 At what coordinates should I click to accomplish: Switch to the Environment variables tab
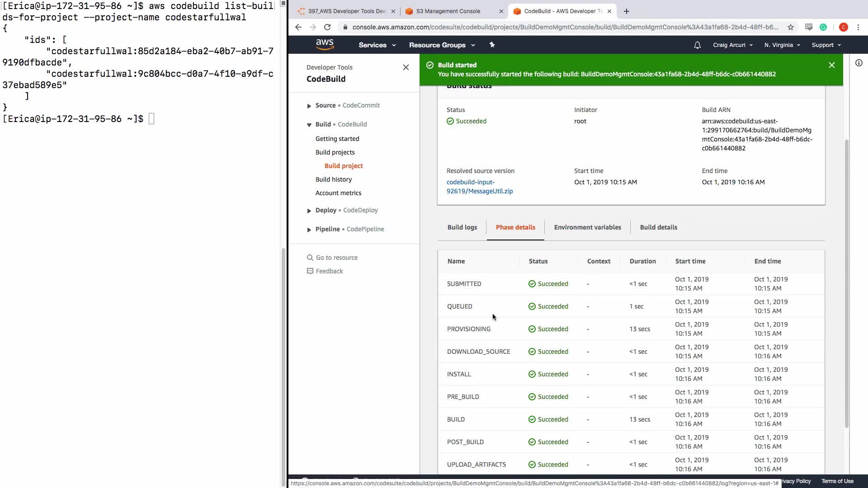(x=587, y=227)
